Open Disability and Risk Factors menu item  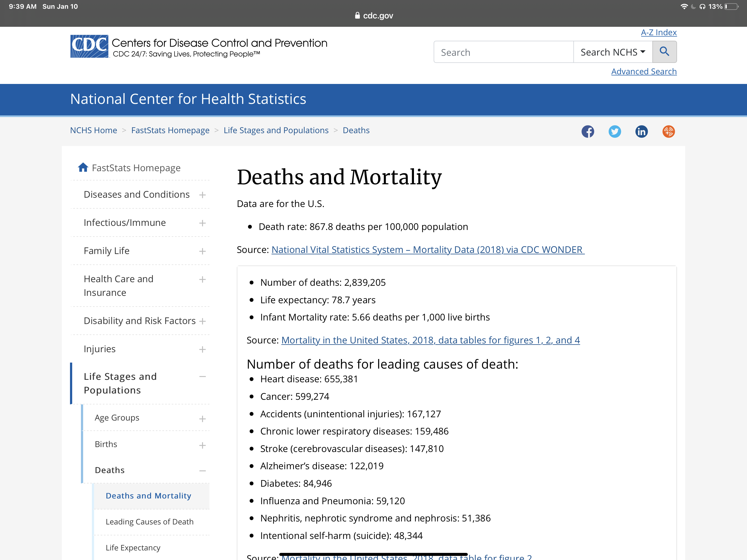pyautogui.click(x=139, y=320)
